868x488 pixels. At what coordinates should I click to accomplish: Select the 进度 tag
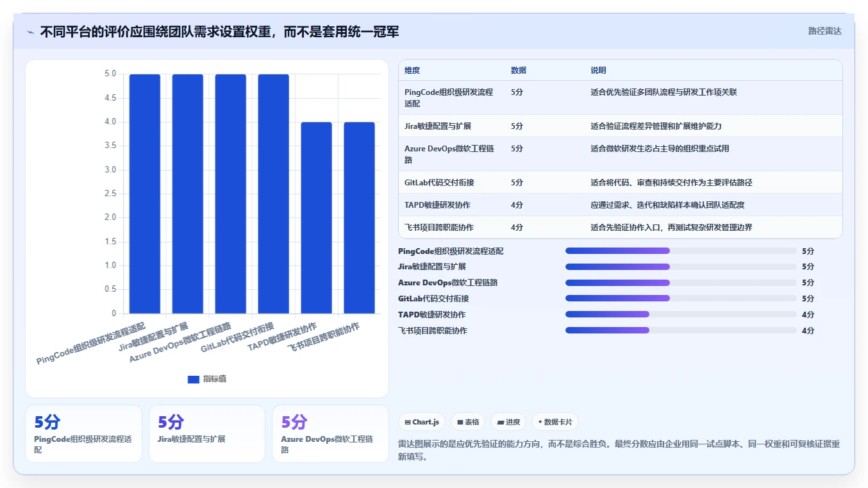(508, 422)
